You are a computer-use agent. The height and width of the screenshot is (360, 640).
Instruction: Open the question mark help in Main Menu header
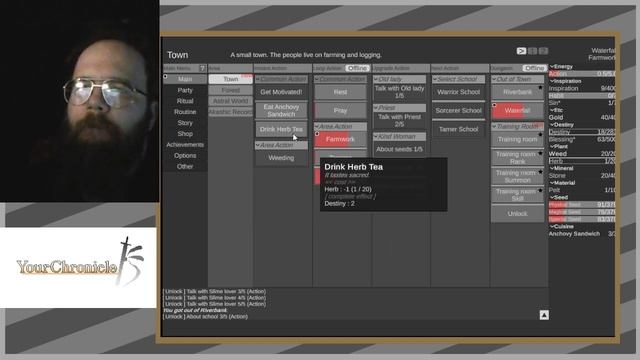202,68
